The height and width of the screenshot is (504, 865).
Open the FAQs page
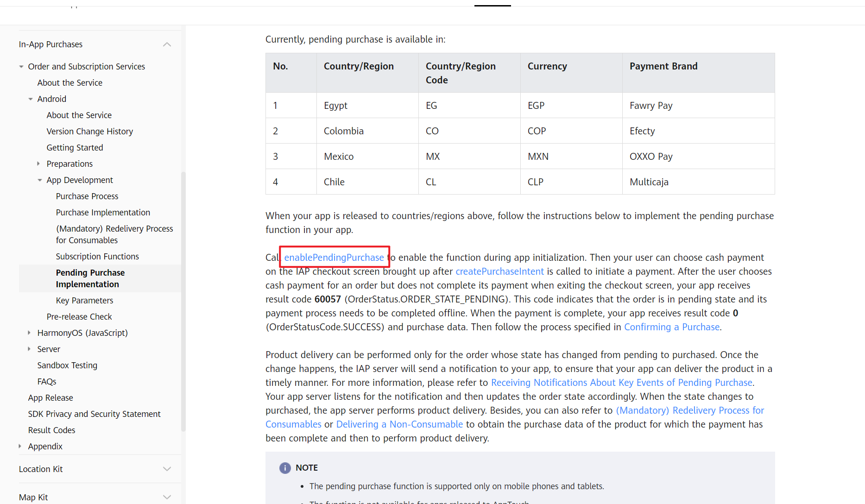click(46, 381)
